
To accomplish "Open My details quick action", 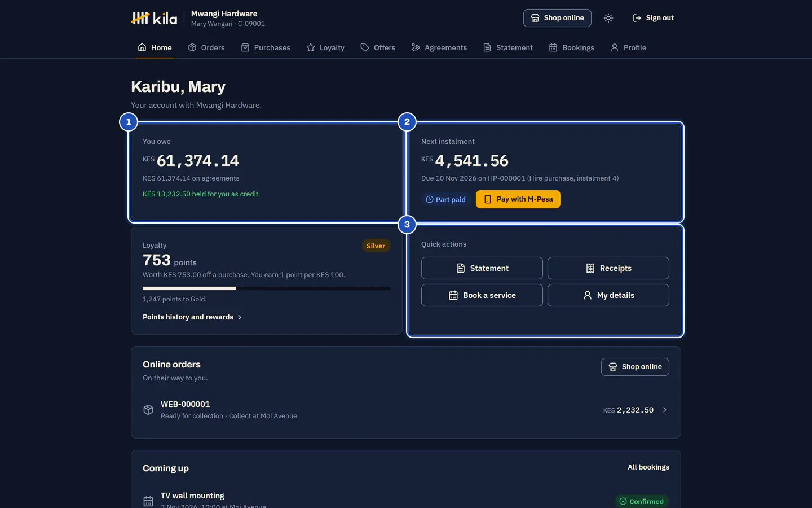I will [x=608, y=295].
